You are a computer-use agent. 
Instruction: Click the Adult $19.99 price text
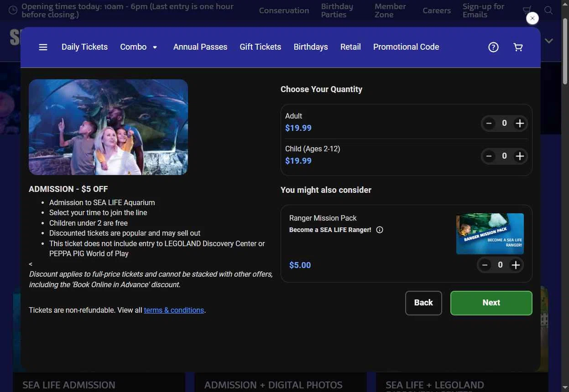click(298, 128)
